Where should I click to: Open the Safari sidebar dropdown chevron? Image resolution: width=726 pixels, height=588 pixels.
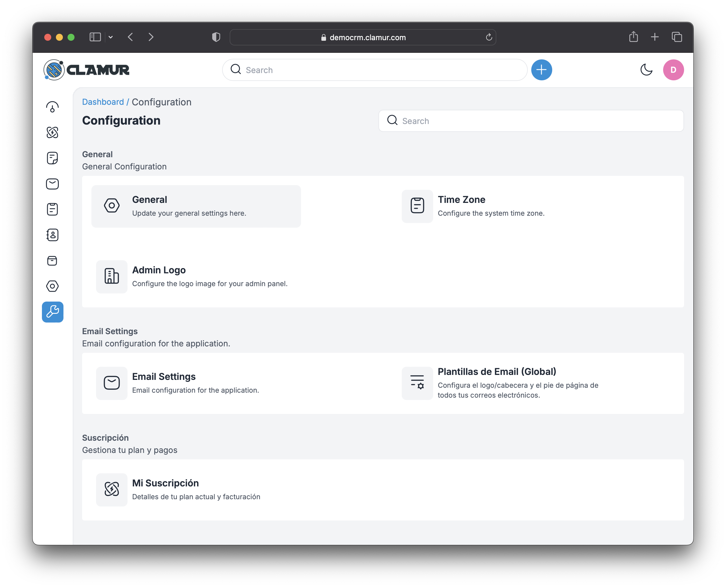coord(111,37)
